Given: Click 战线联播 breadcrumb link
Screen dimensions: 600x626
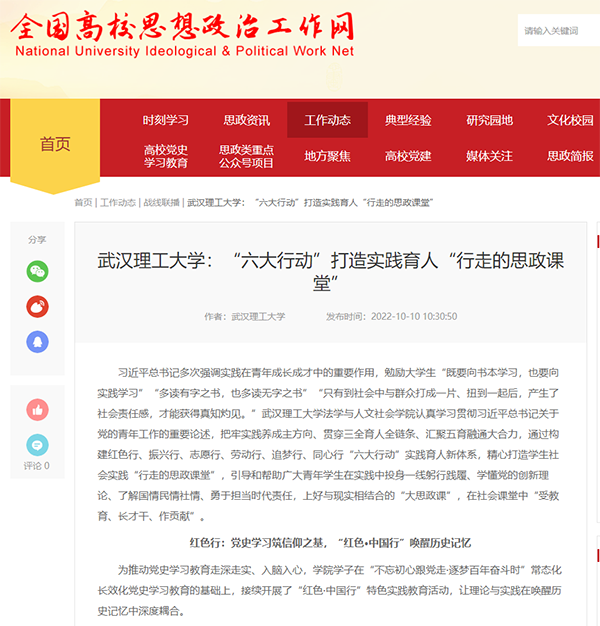Looking at the screenshot, I should point(160,202).
